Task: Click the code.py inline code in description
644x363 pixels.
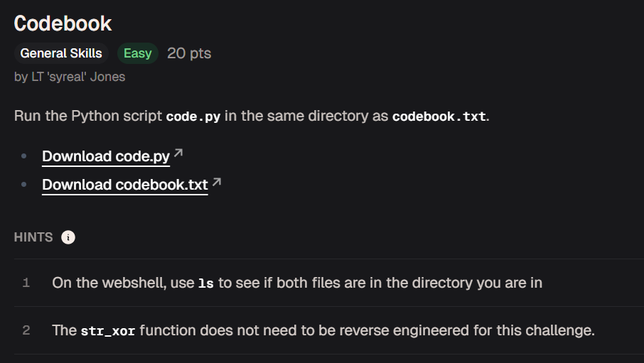Action: coord(193,117)
